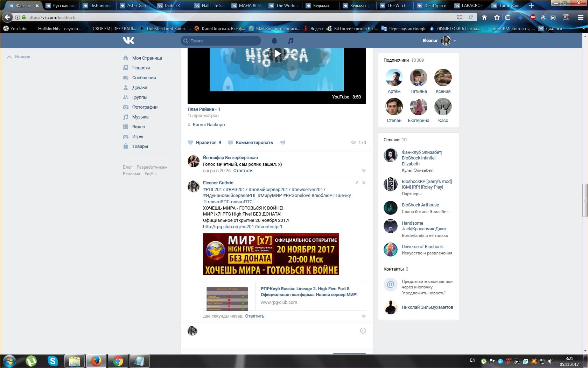The width and height of the screenshot is (588, 368).
Task: Open Сообщения in left menu
Action: (x=144, y=78)
